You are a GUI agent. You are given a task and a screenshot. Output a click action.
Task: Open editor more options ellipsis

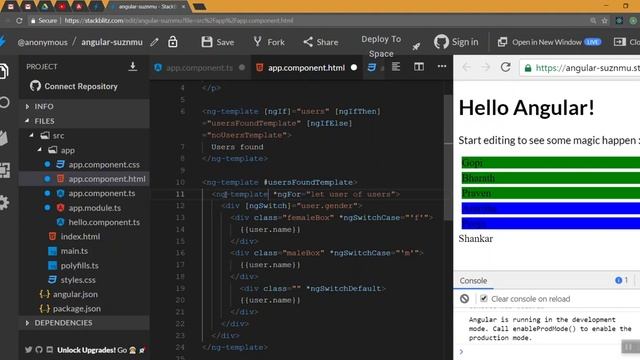pos(442,66)
